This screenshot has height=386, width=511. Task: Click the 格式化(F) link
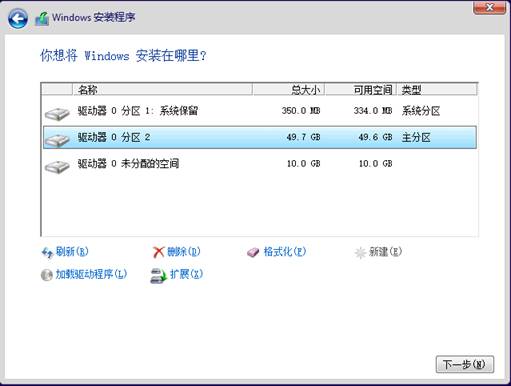point(285,252)
